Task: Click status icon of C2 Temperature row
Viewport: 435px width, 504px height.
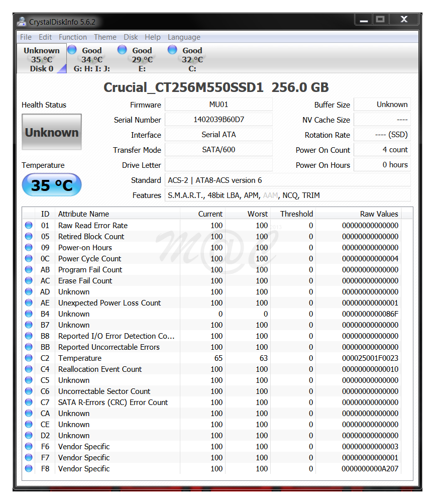Action: 29,358
